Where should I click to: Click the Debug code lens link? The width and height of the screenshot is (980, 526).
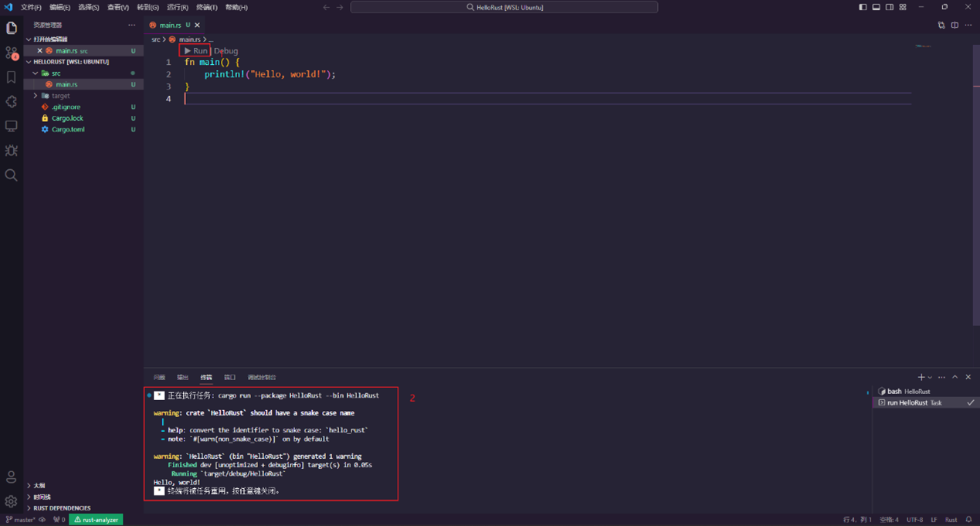coord(226,51)
